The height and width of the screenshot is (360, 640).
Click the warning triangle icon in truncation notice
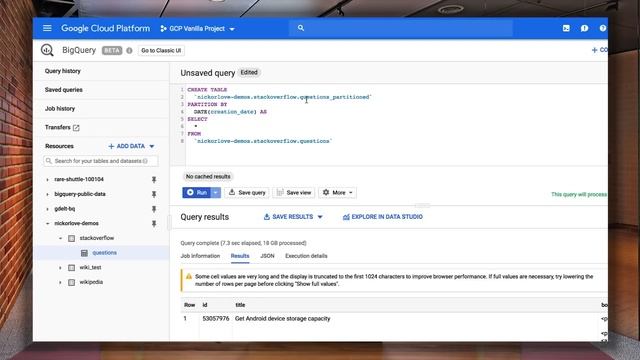(x=189, y=277)
